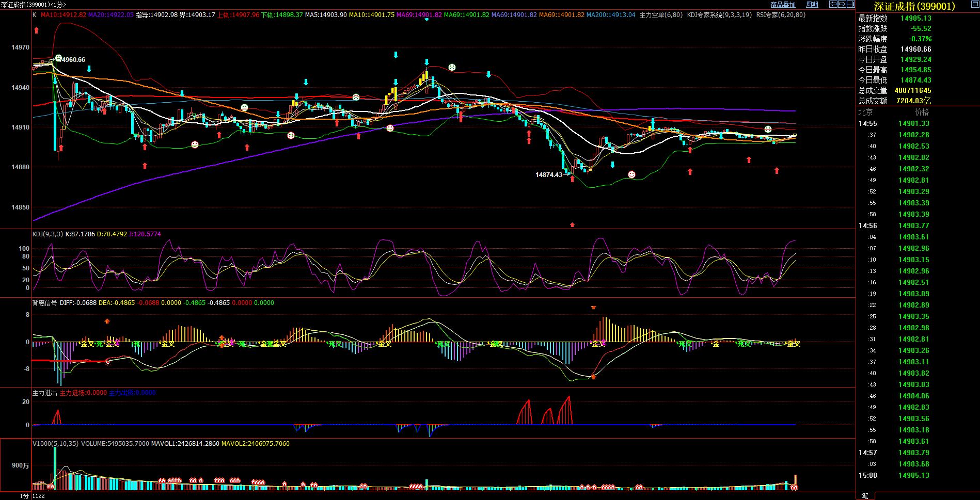Click the DEA:-0.4865 value
The image size is (980, 500).
(117, 303)
